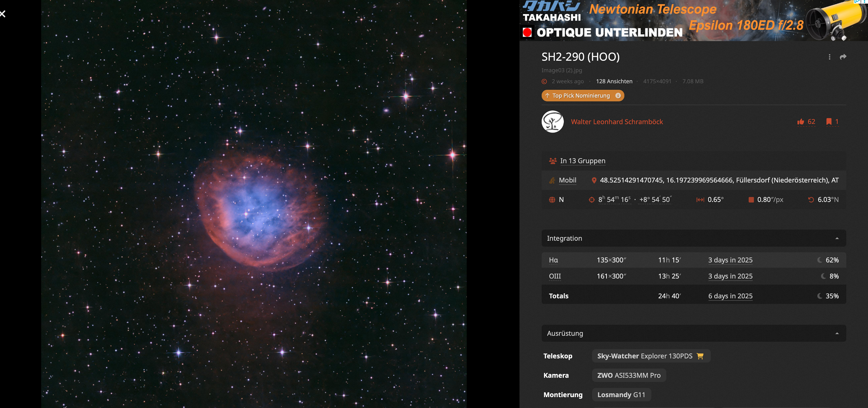Screen dimensions: 868x408
Task: Click the shopping cart icon beside 130PDS
Action: (x=700, y=356)
